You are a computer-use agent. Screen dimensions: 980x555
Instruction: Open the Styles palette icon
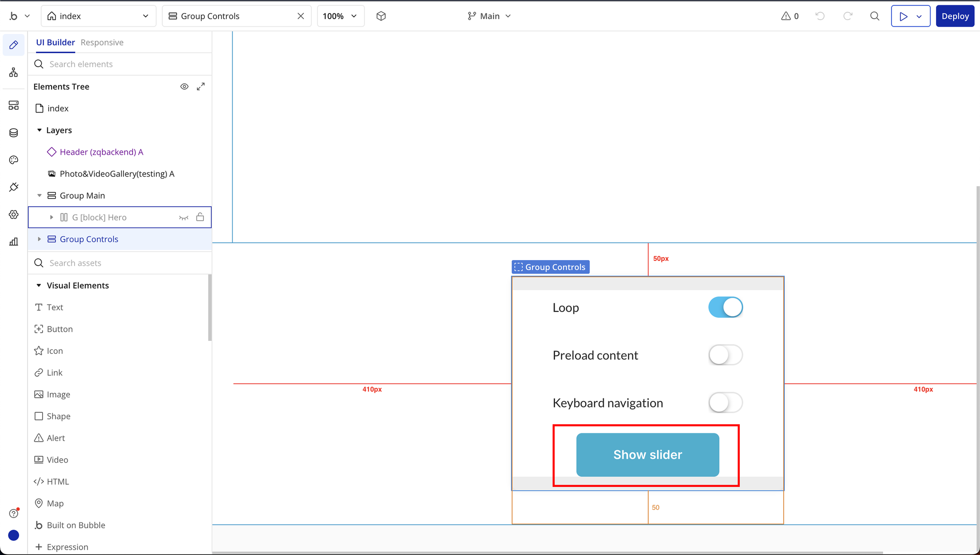point(13,160)
